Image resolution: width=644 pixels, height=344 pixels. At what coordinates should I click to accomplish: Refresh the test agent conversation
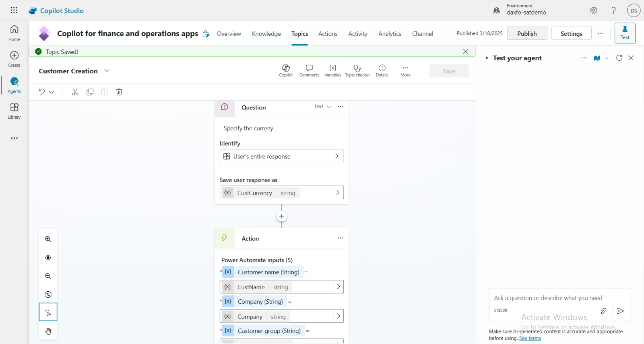619,58
